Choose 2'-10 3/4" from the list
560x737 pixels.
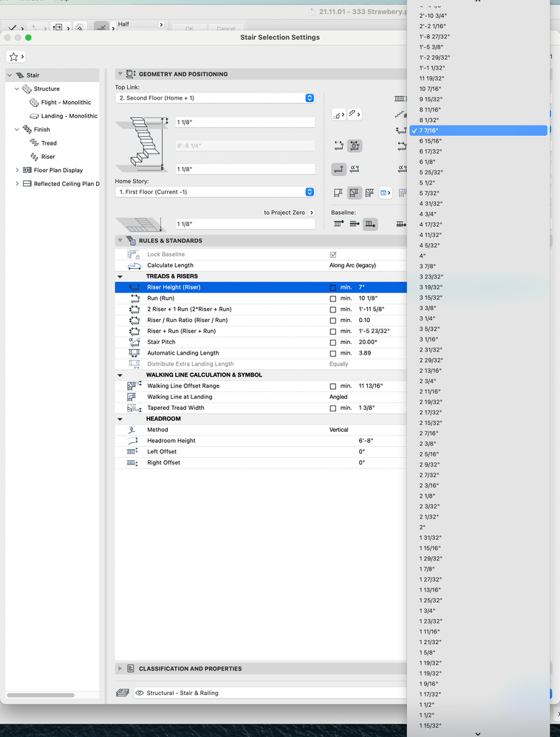click(x=478, y=16)
